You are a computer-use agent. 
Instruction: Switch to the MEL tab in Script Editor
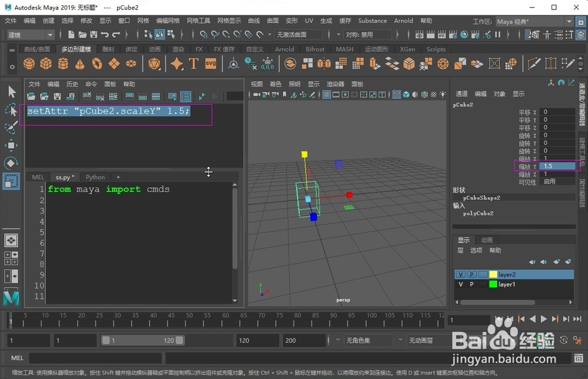point(38,177)
